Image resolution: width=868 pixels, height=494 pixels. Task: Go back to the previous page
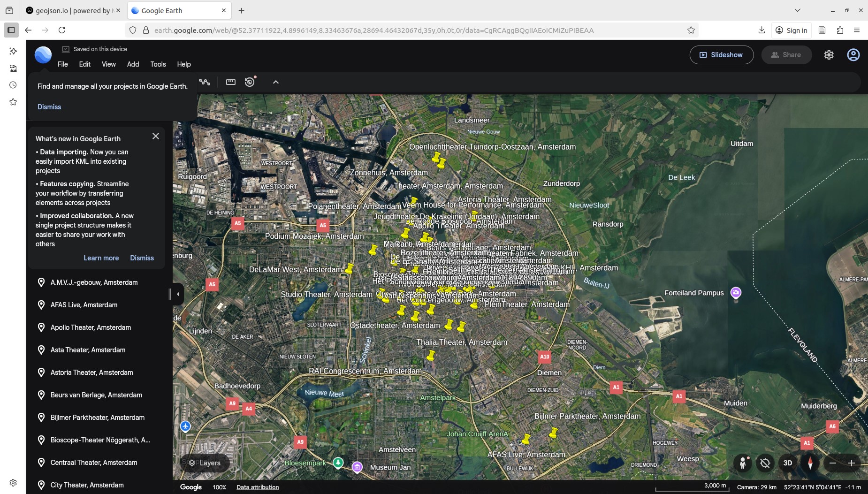(28, 30)
